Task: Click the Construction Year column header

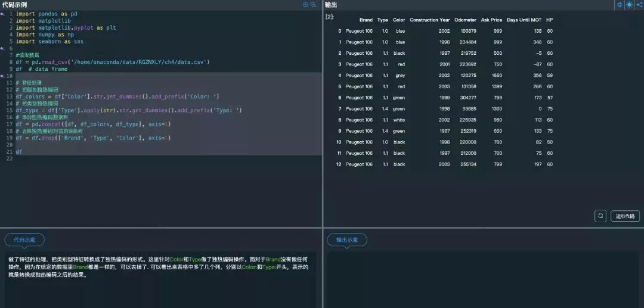Action: coord(429,20)
